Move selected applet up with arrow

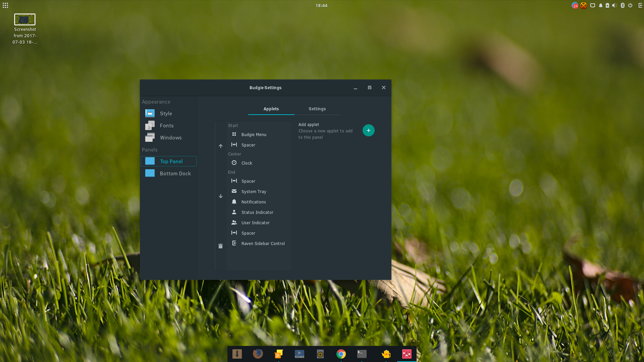point(221,146)
